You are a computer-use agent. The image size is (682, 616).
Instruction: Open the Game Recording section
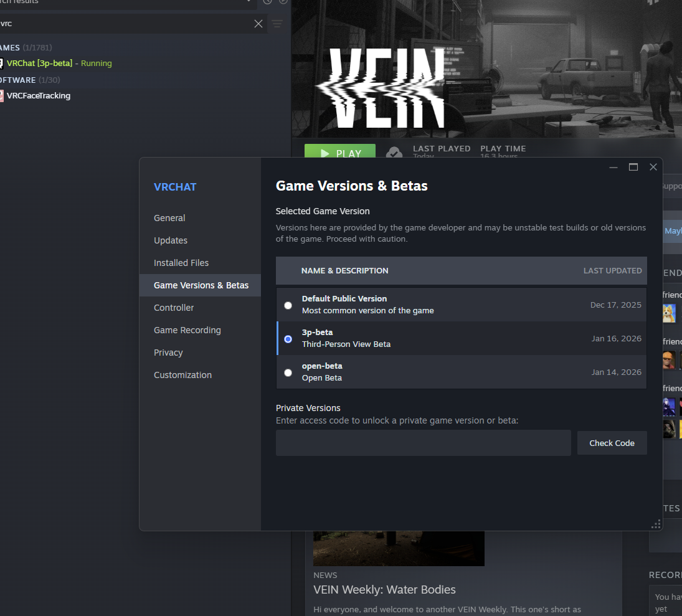coord(187,330)
